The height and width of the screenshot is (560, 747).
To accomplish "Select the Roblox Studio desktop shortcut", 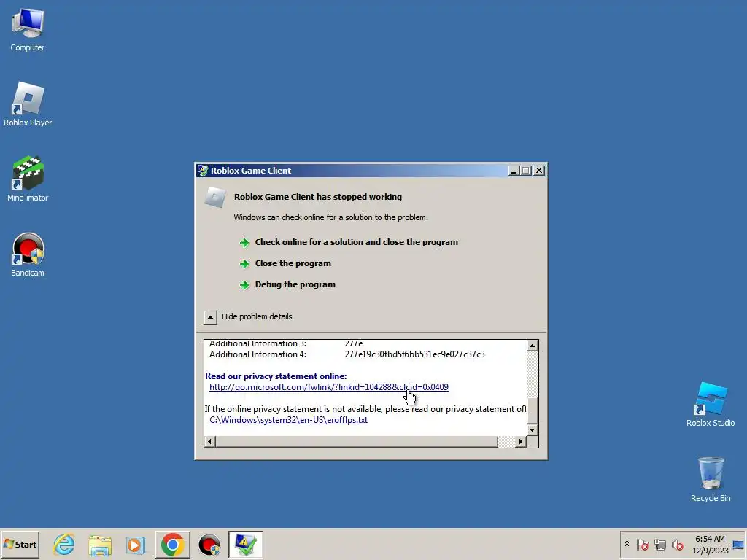I will click(x=711, y=404).
